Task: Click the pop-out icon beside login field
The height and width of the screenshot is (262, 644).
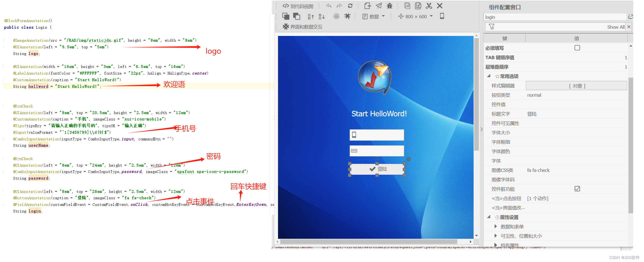Action: tap(630, 17)
